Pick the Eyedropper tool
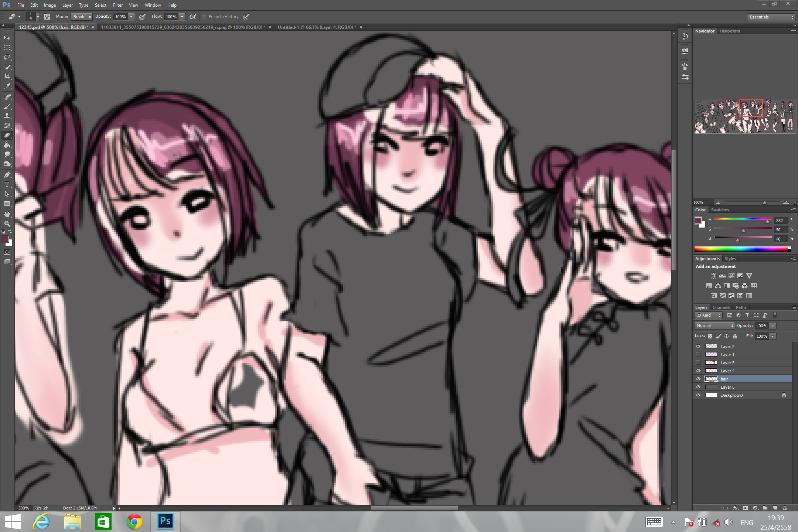The image size is (798, 532). [x=7, y=86]
